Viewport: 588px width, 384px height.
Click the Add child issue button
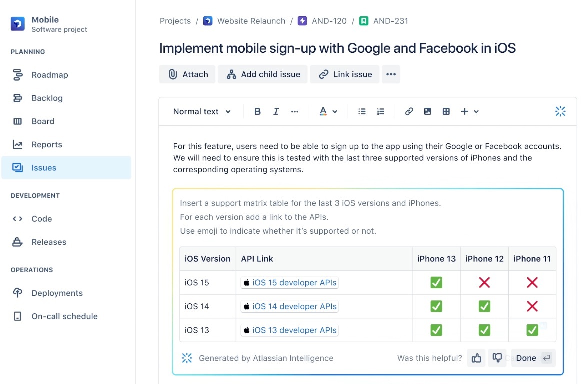(262, 74)
